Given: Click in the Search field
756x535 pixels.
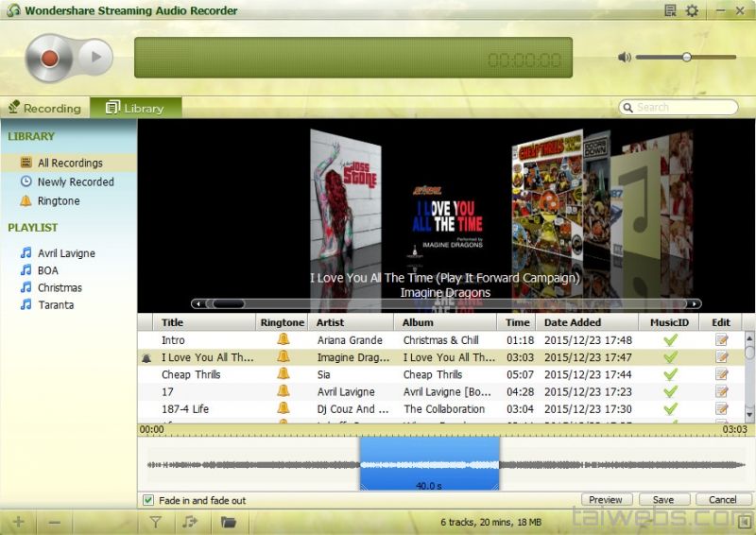Looking at the screenshot, I should 680,108.
